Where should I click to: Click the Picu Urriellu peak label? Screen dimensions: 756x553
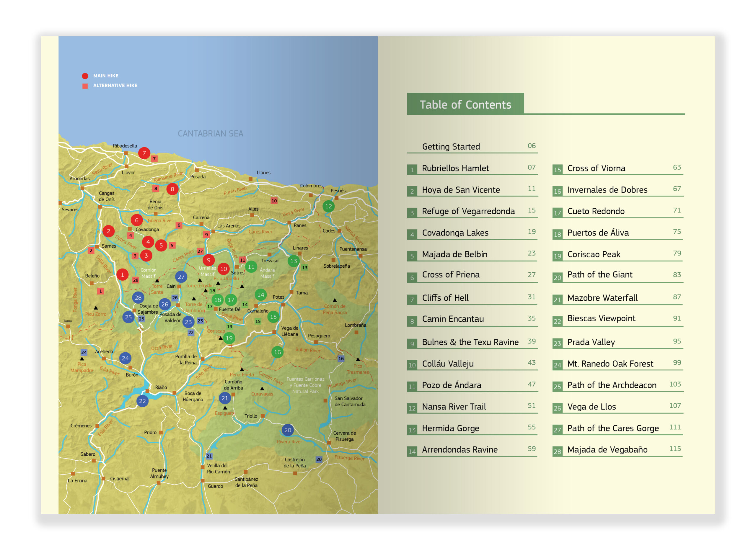click(227, 279)
